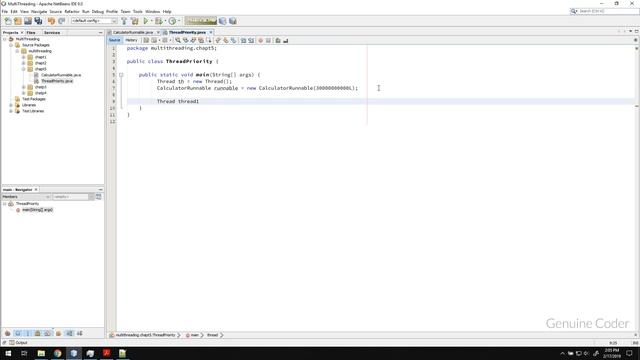Select main(String[] args) in Navigator
Screen dimensions: 640x360
tap(37, 210)
